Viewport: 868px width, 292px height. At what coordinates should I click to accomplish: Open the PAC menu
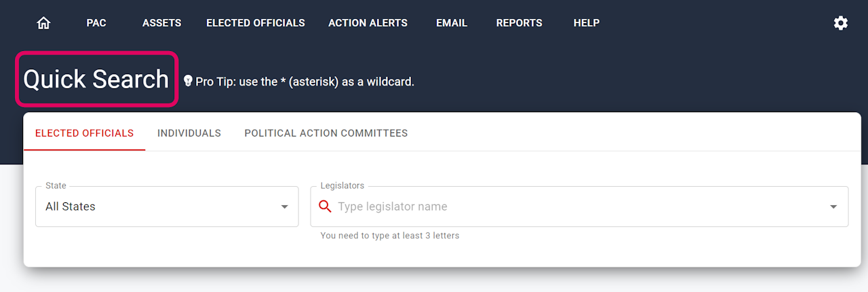96,23
